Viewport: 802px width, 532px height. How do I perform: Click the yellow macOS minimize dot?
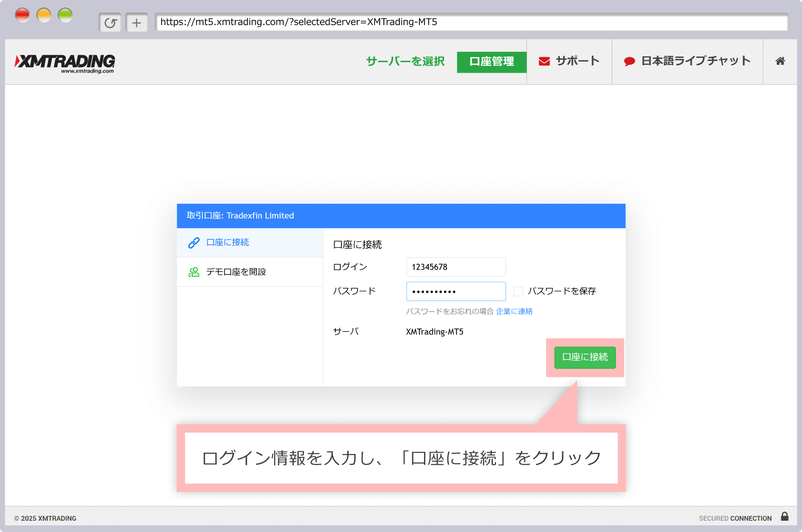pos(43,15)
